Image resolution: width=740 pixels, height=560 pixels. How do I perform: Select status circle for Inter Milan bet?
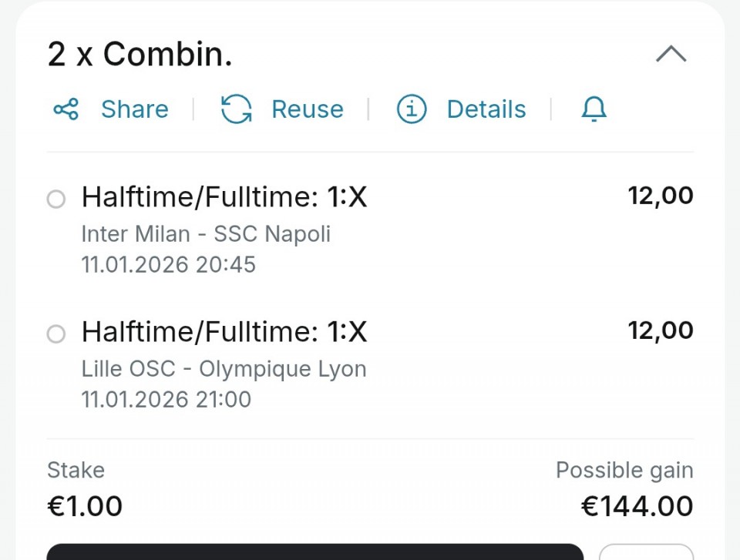tap(56, 200)
